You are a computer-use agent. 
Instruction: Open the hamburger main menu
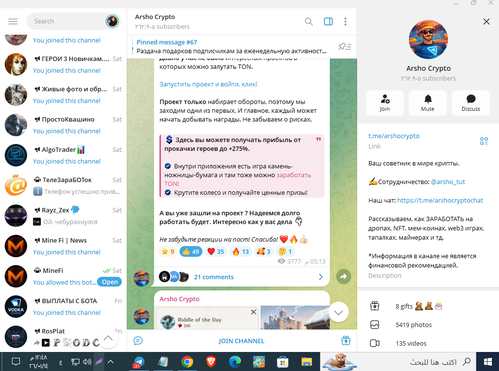(x=13, y=22)
